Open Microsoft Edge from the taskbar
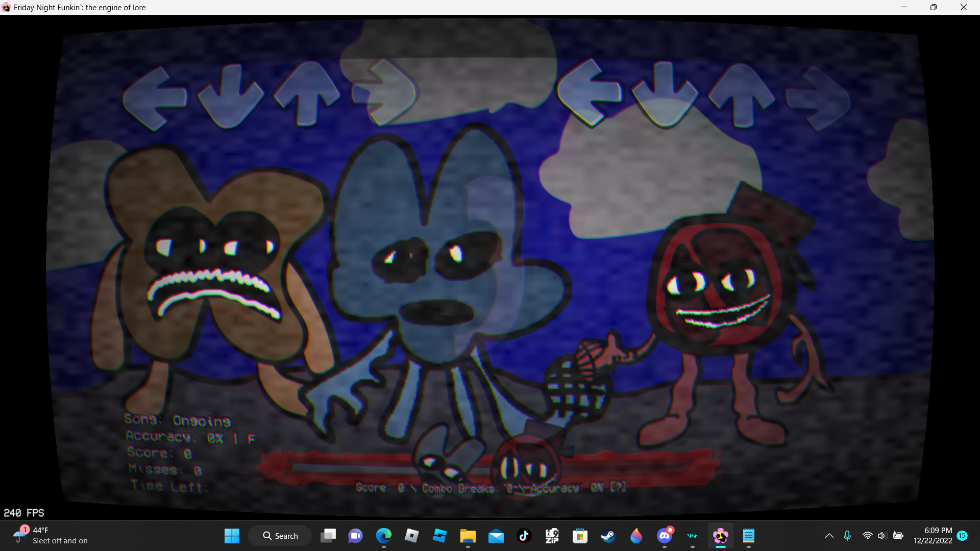This screenshot has height=551, width=980. tap(384, 536)
